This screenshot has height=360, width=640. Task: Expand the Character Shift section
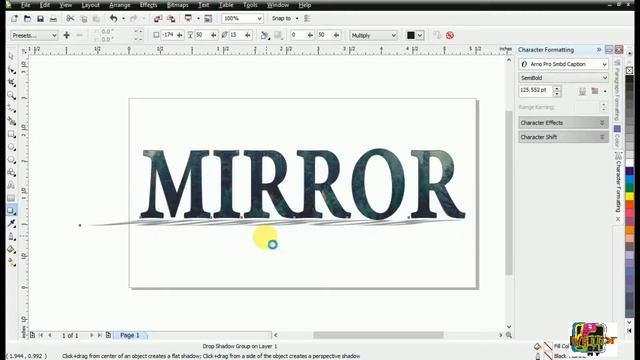coord(564,137)
